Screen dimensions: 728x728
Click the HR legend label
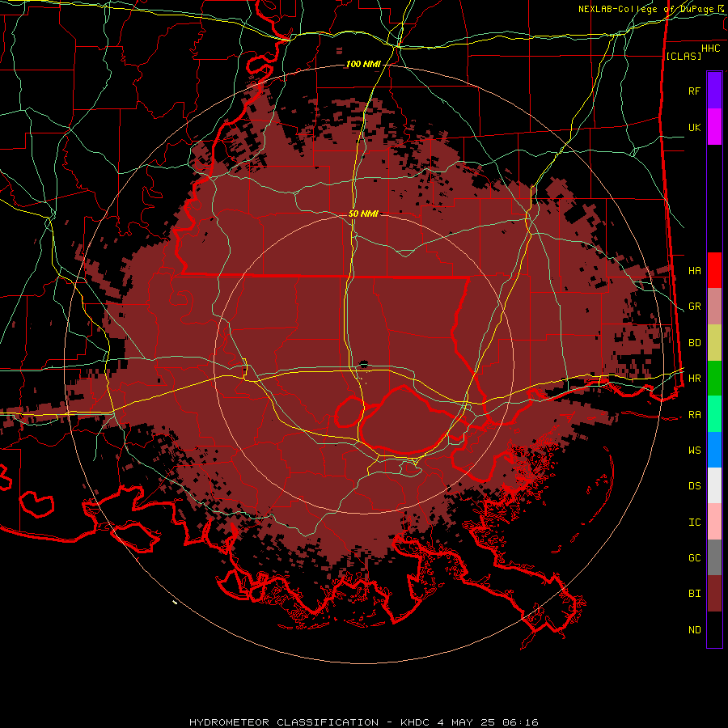695,379
